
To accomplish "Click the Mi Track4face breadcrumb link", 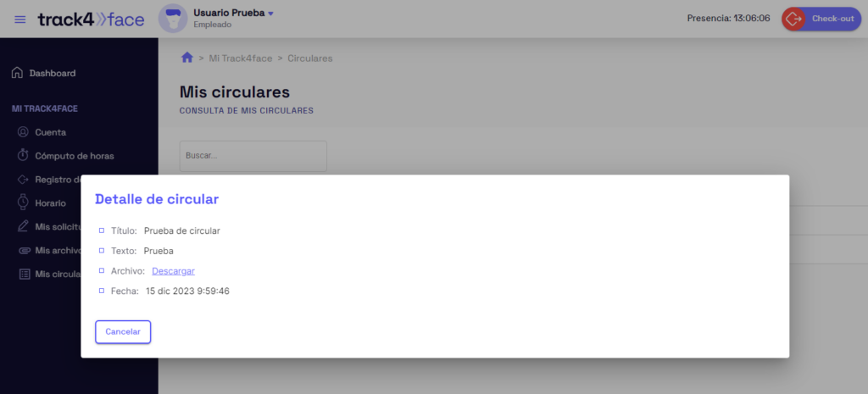I will pos(241,58).
